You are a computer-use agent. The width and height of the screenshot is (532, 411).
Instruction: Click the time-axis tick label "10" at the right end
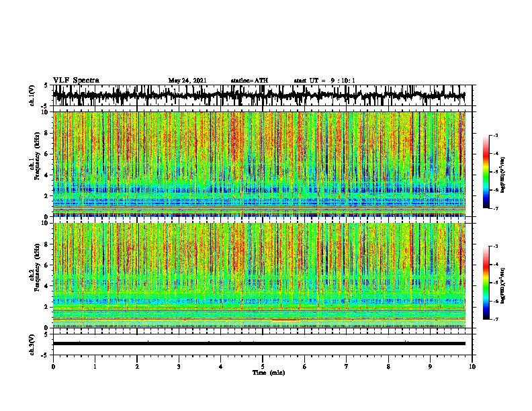point(472,367)
